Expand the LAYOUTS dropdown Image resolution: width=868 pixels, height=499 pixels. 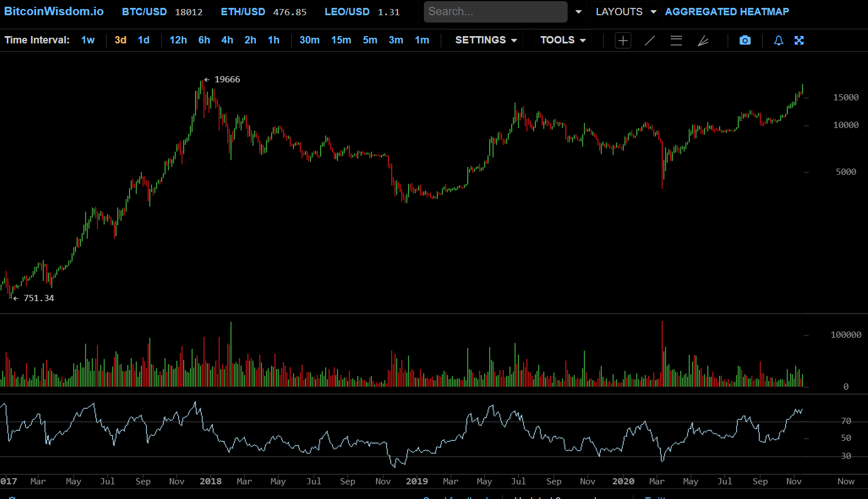pos(626,12)
